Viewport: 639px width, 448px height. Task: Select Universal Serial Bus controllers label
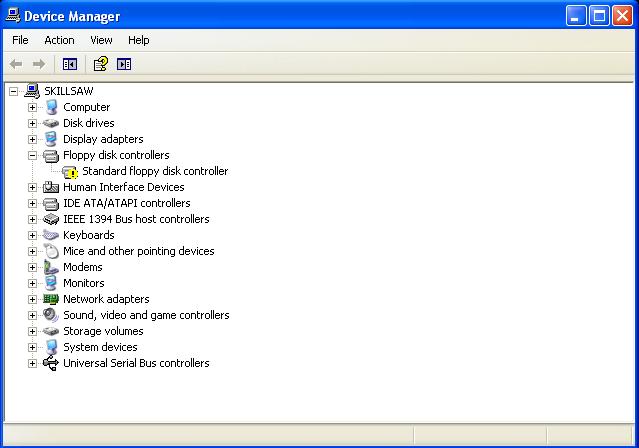[x=137, y=363]
